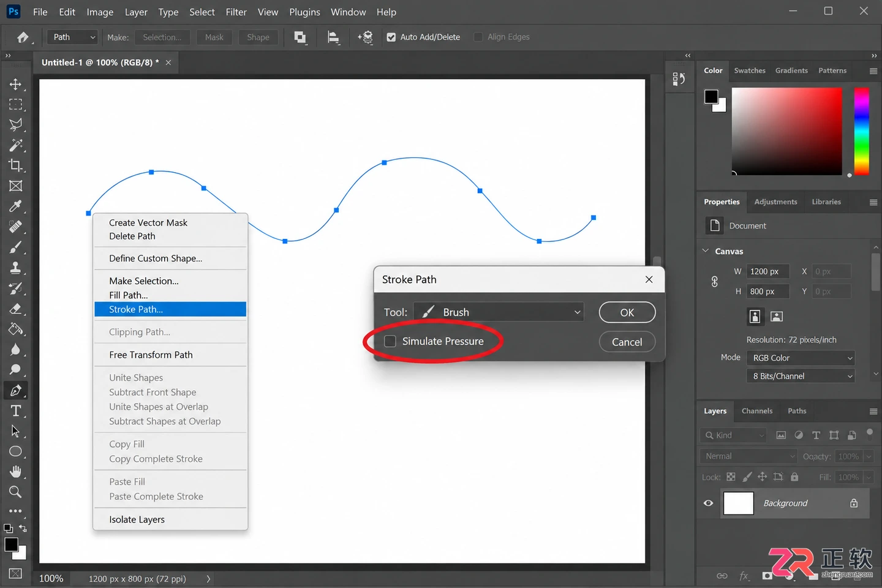Select the Paint Bucket tool

coord(15,329)
